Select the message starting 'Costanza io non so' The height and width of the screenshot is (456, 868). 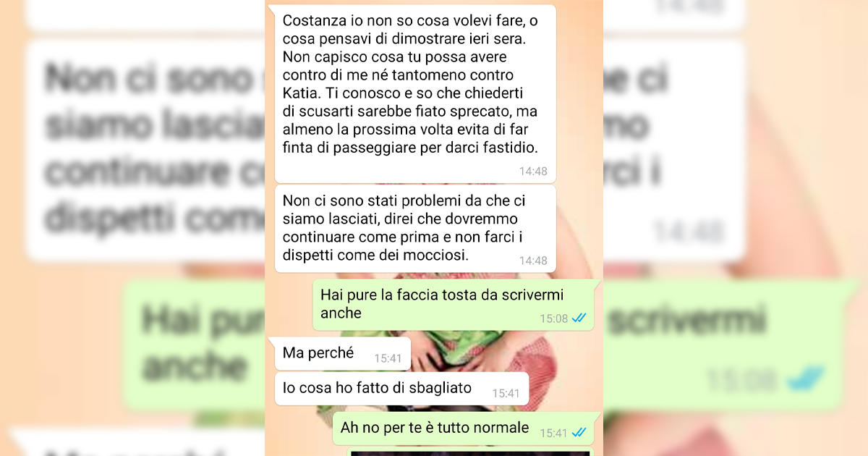coord(416,94)
